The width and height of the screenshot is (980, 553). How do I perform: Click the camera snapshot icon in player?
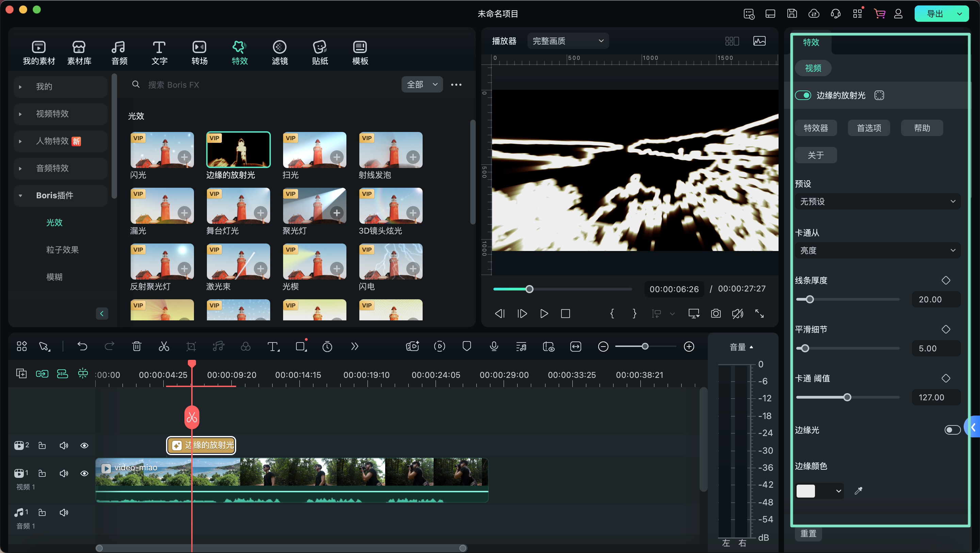(716, 313)
